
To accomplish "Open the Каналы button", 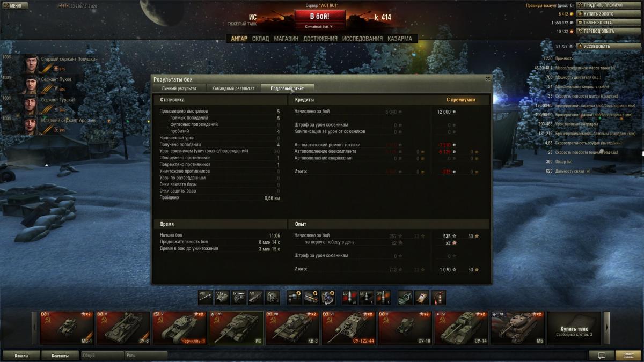I will (21, 355).
